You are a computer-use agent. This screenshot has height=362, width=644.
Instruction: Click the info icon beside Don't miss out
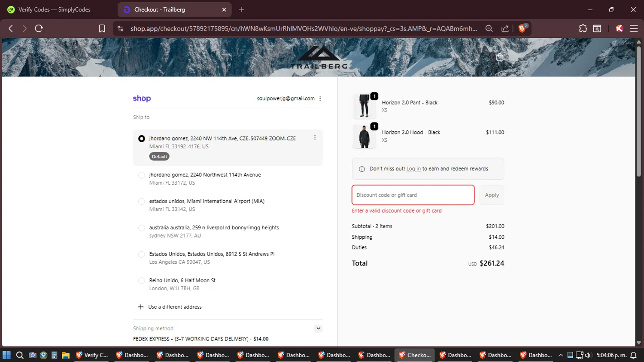point(361,169)
